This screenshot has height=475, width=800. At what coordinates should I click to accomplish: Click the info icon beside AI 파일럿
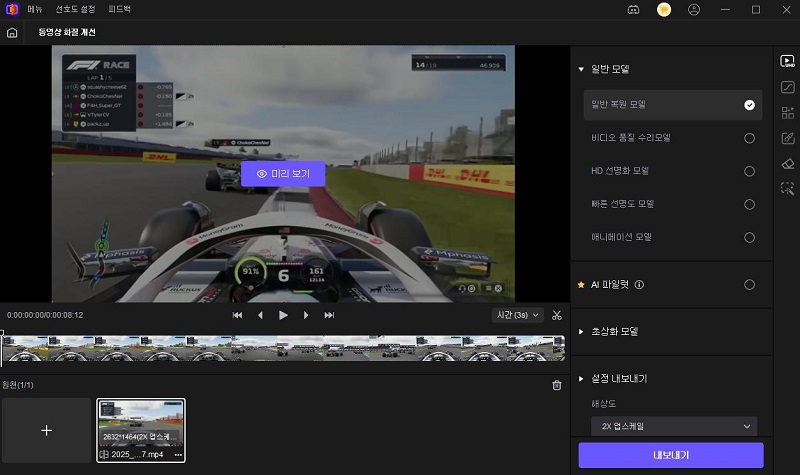point(639,285)
